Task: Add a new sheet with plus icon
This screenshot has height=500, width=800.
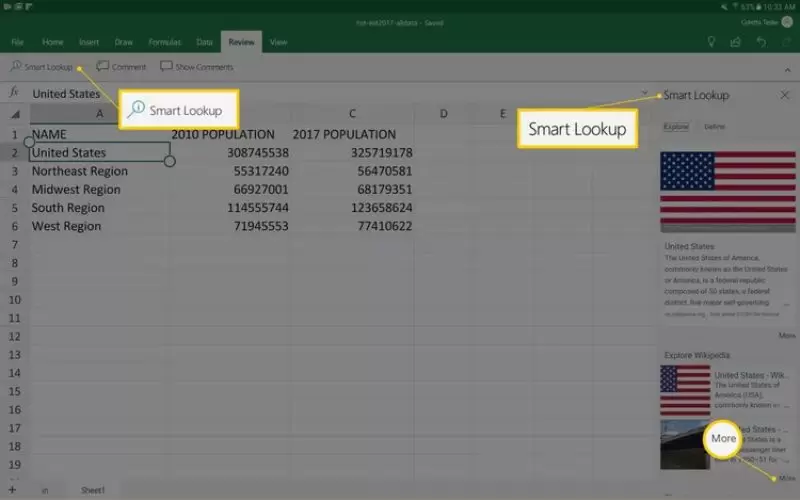Action: pos(12,490)
